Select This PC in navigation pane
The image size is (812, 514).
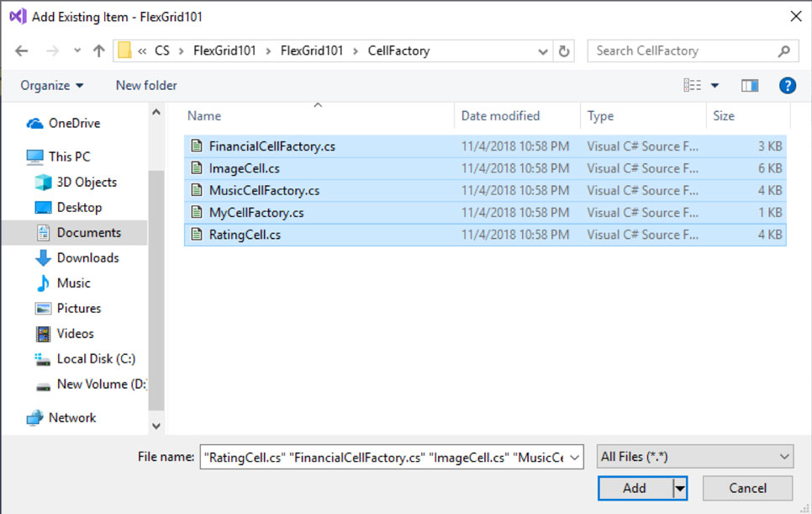[x=59, y=156]
